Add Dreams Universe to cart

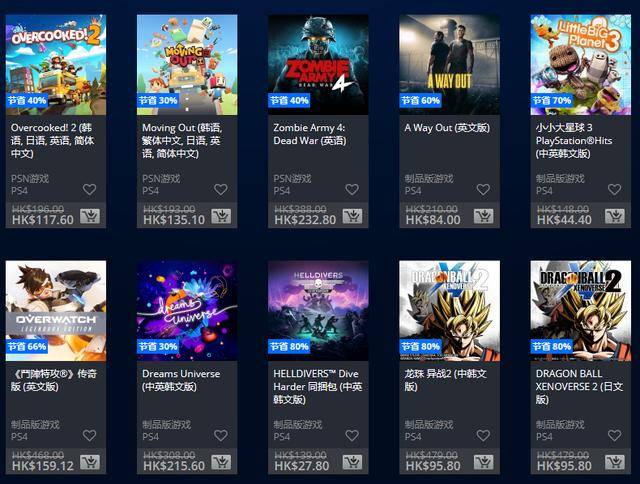coord(221,462)
